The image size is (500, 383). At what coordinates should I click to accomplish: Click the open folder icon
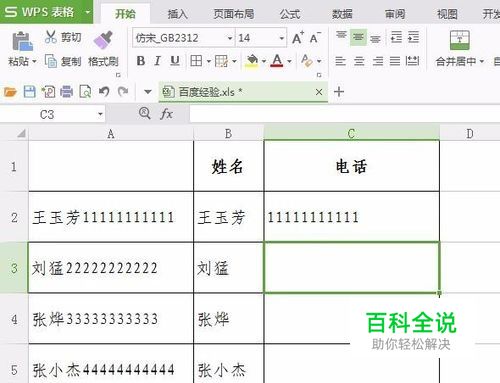click(10, 91)
